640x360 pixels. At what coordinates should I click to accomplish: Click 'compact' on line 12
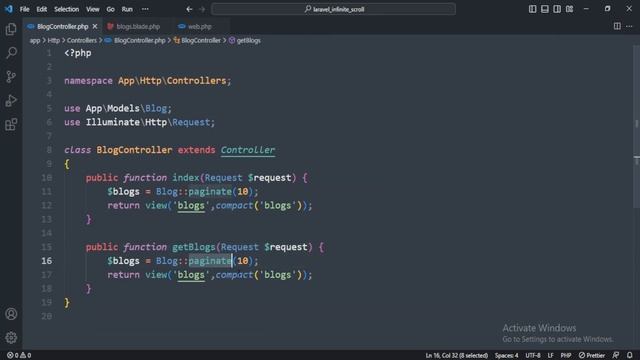pyautogui.click(x=234, y=205)
